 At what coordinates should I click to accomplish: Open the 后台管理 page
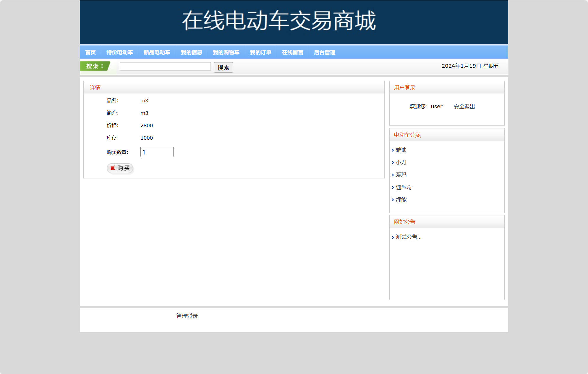click(325, 52)
